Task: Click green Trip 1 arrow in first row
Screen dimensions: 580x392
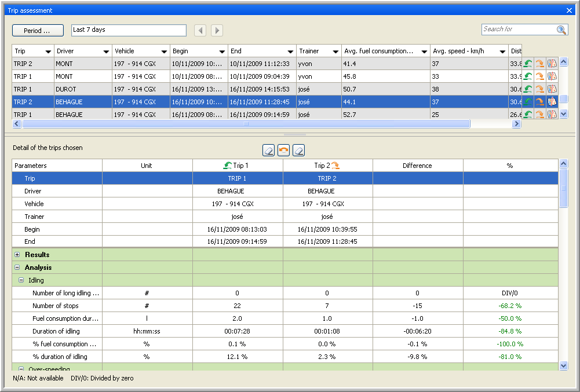Action: pos(528,64)
